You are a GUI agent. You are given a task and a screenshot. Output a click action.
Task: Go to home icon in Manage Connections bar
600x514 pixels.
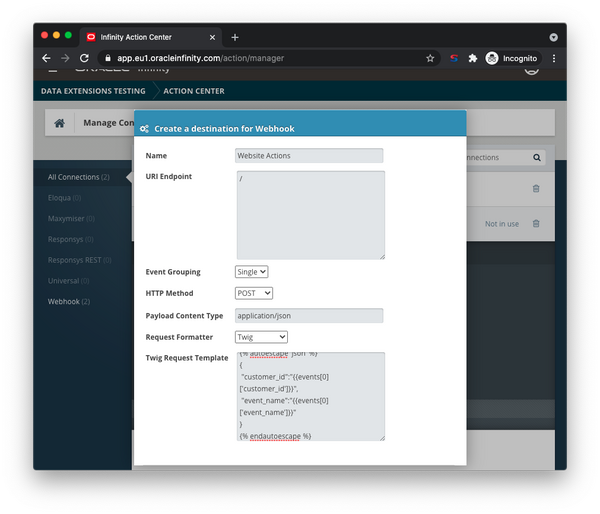point(60,123)
